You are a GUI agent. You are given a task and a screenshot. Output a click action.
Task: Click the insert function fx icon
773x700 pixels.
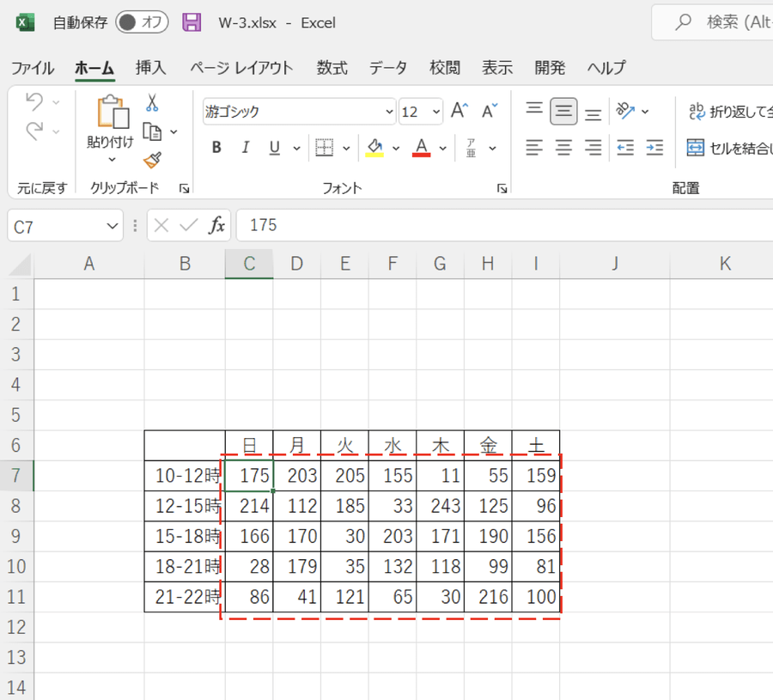217,226
